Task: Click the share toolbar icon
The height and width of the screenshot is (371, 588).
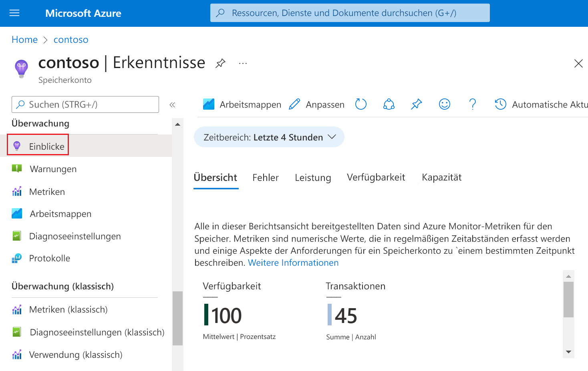Action: click(389, 104)
